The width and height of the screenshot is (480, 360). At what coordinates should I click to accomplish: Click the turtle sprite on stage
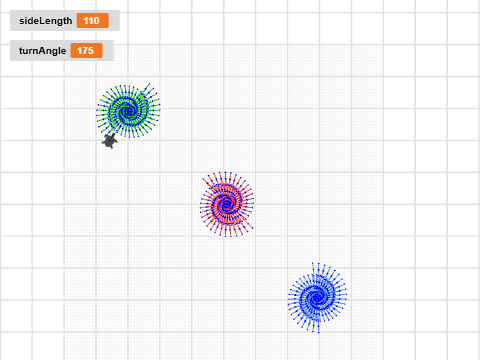(x=110, y=141)
